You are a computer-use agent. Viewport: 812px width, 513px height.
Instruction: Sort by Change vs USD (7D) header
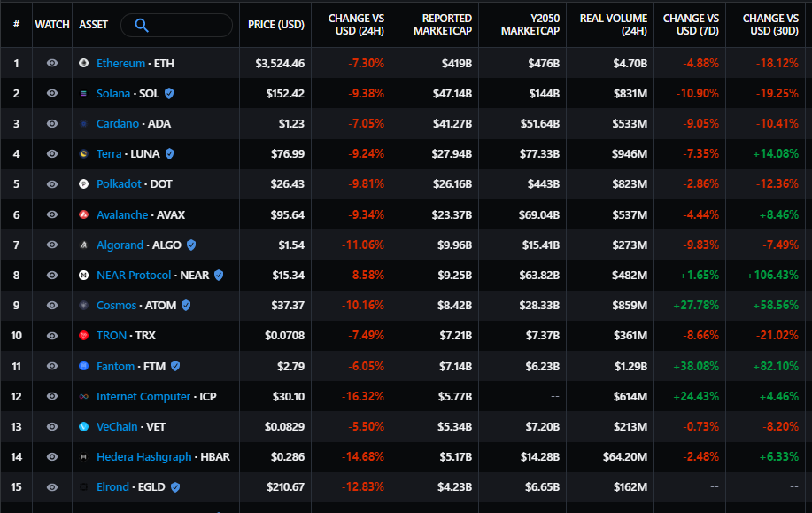691,25
